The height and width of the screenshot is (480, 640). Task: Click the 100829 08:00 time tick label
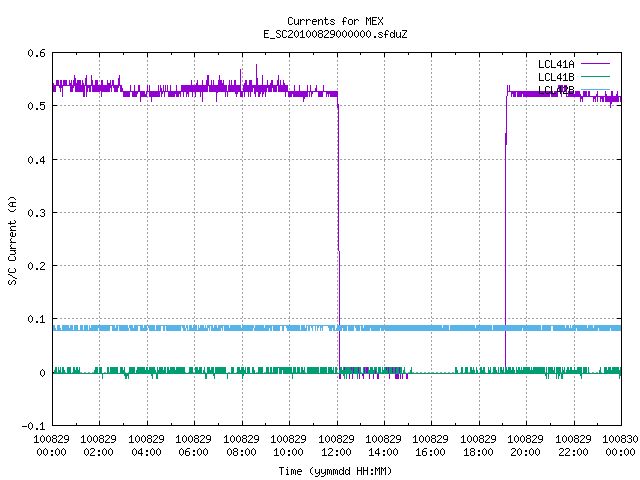click(x=241, y=446)
